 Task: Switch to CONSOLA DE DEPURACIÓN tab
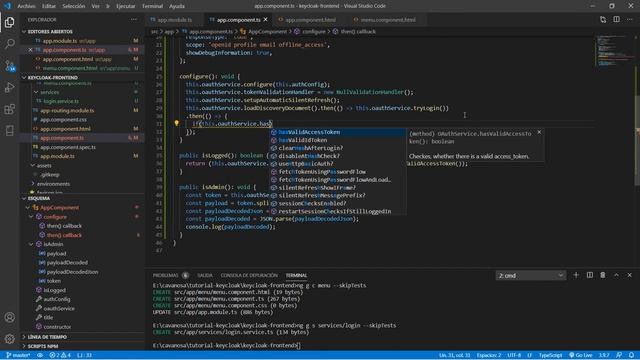pos(249,275)
